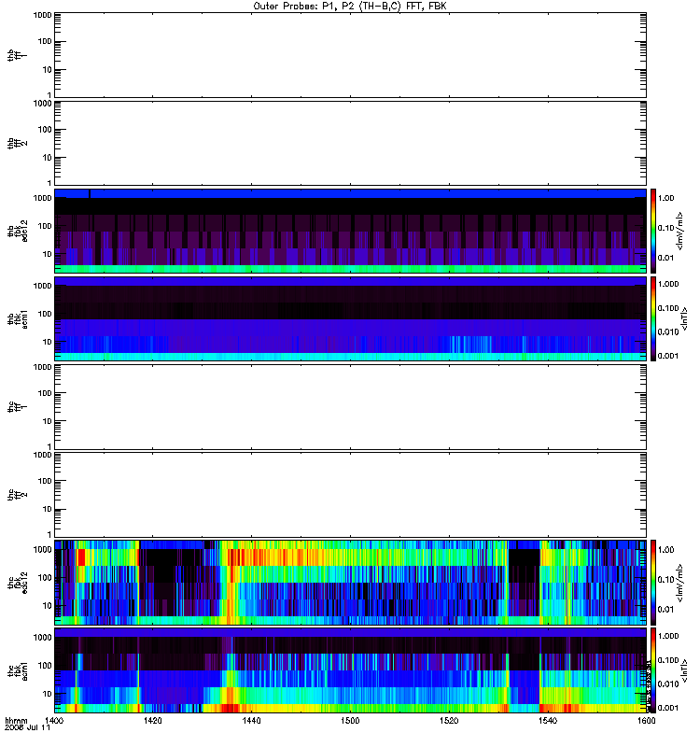Screen dimensions: 700x747
Task: Click the '1.00' value on thb edc12 color bar
Action: (665, 198)
